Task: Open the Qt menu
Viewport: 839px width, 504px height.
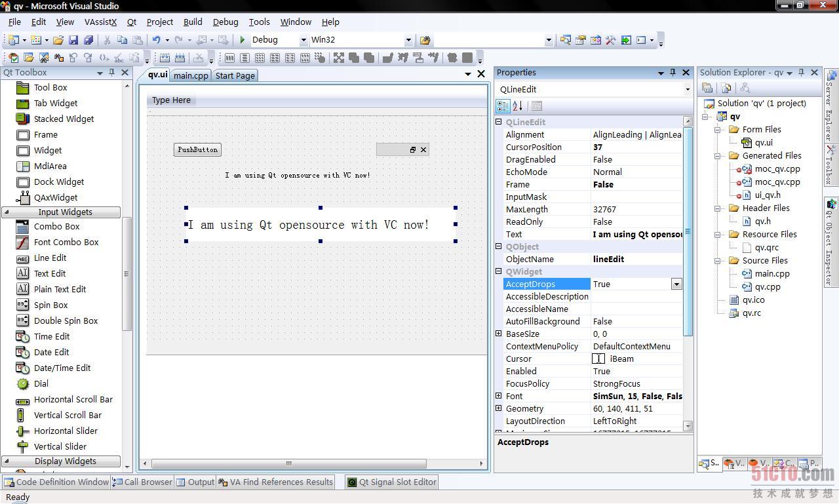Action: pyautogui.click(x=132, y=22)
